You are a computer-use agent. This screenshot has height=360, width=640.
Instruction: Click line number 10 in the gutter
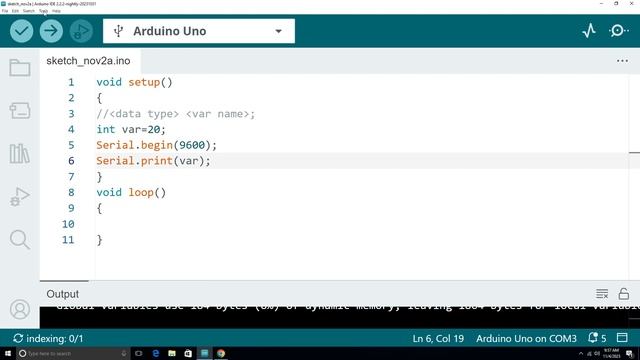(x=68, y=224)
